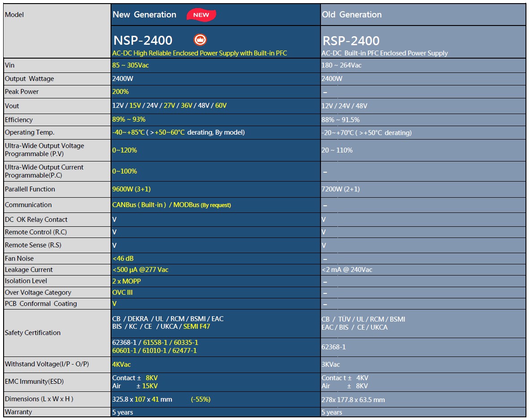Click the Operating Temp. row label

pyautogui.click(x=30, y=132)
